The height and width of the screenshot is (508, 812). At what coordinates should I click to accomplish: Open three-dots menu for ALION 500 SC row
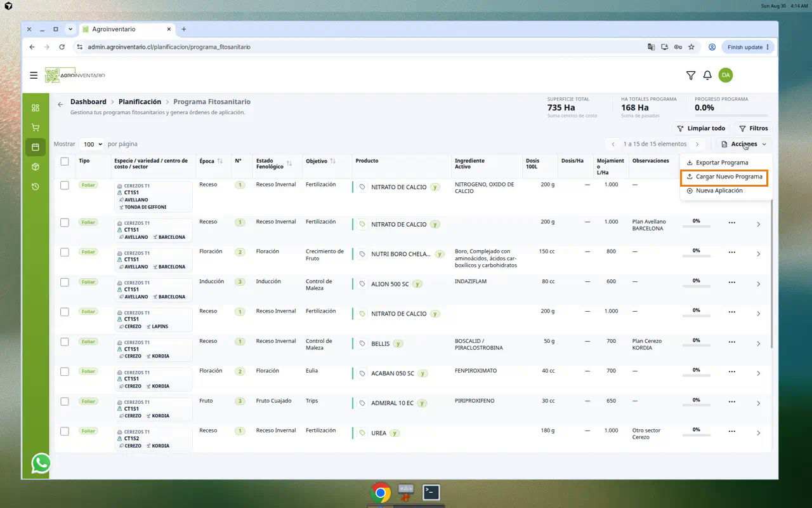[732, 284]
